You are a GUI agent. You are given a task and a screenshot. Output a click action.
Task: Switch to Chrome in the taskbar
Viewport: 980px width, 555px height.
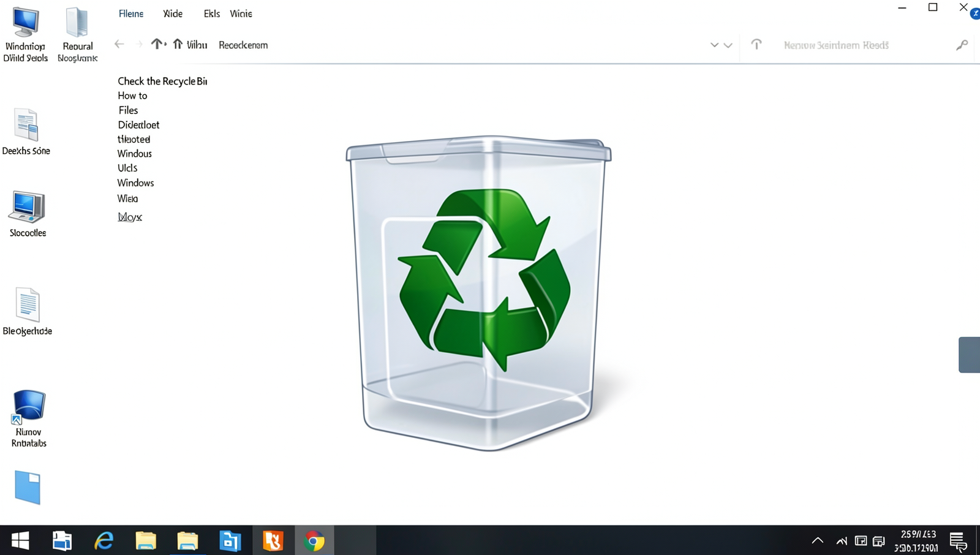point(314,541)
